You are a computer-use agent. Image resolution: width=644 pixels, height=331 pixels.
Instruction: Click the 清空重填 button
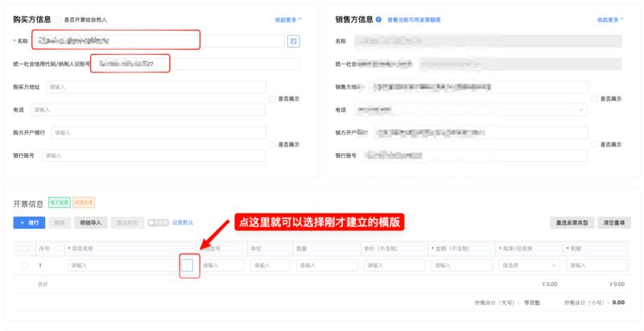click(x=614, y=222)
